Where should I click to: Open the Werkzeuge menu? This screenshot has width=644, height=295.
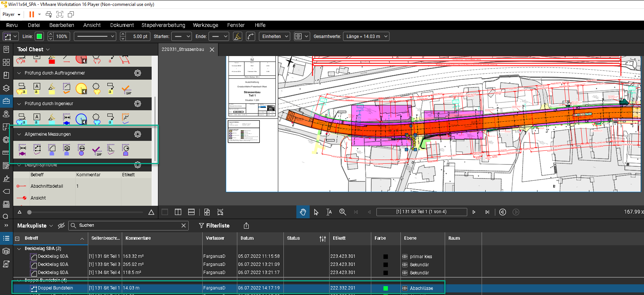206,25
